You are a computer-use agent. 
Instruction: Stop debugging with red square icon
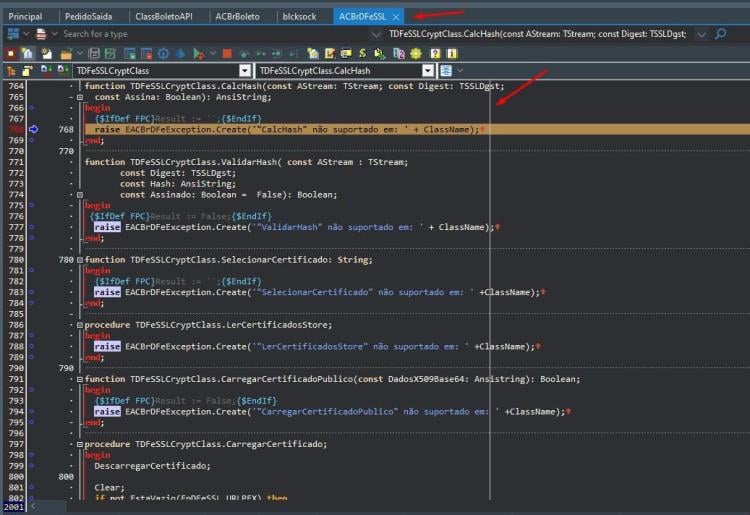tap(227, 54)
